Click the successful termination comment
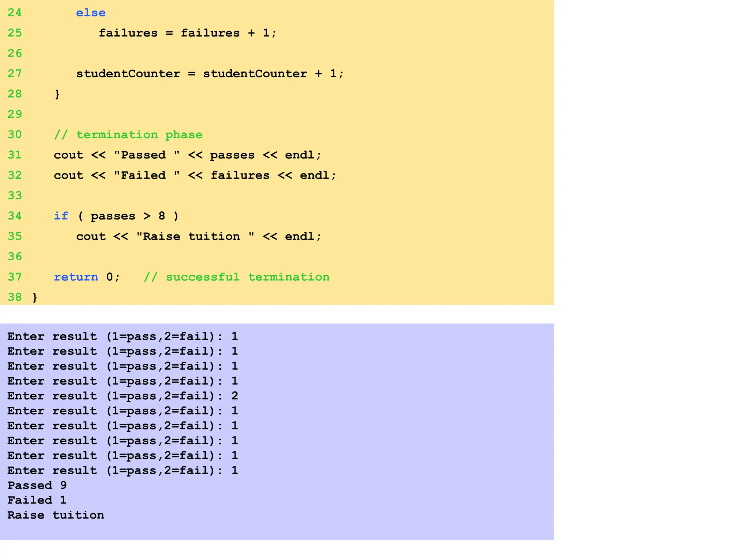The width and height of the screenshot is (747, 560). click(236, 277)
